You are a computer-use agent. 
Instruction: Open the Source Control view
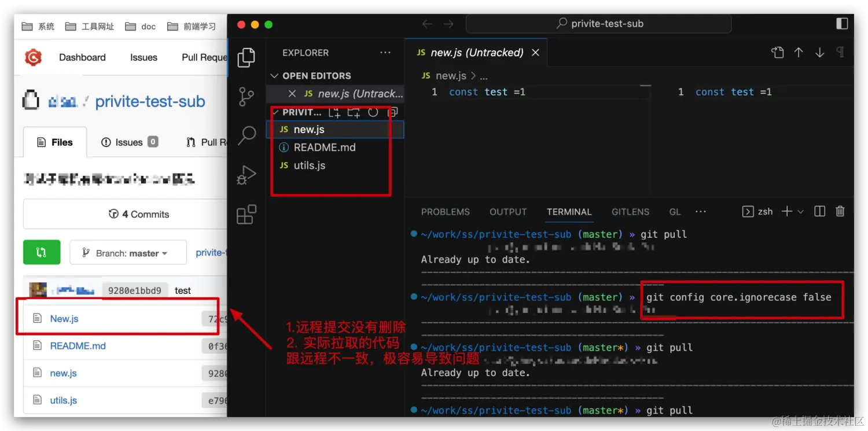click(247, 97)
